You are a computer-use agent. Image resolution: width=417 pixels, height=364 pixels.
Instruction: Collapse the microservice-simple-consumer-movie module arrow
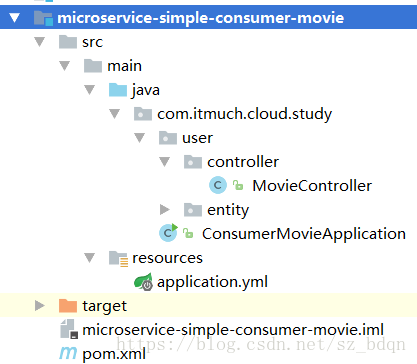15,18
